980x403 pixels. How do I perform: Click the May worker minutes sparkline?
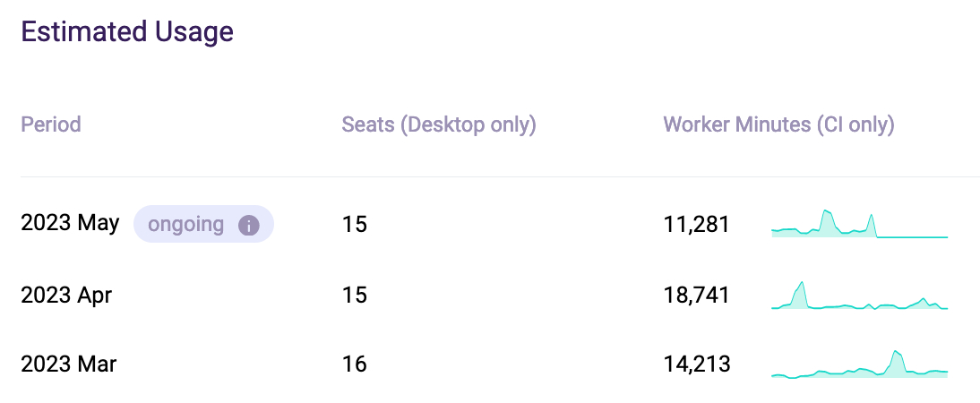[x=859, y=225]
